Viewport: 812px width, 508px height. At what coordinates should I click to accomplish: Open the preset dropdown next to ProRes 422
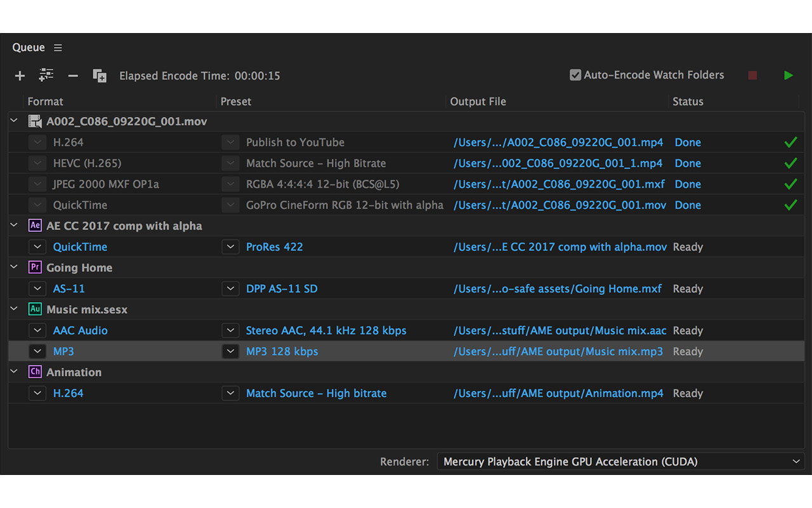point(230,247)
